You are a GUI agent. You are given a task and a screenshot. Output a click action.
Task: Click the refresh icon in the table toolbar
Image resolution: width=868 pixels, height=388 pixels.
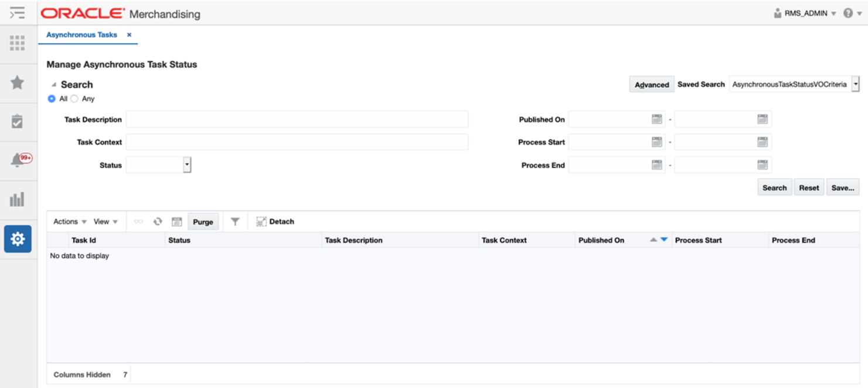pyautogui.click(x=158, y=222)
